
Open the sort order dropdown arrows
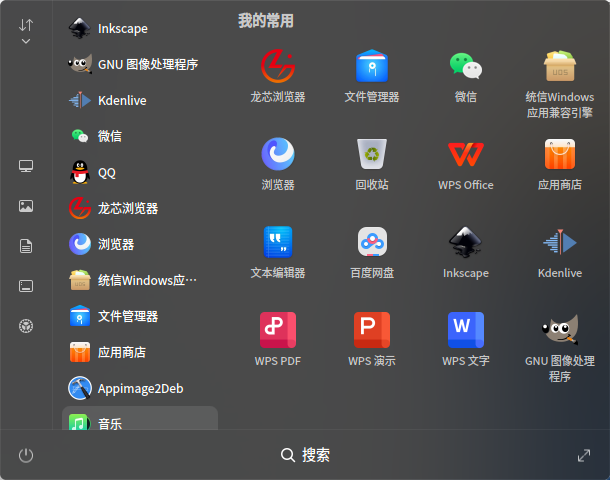[x=26, y=31]
